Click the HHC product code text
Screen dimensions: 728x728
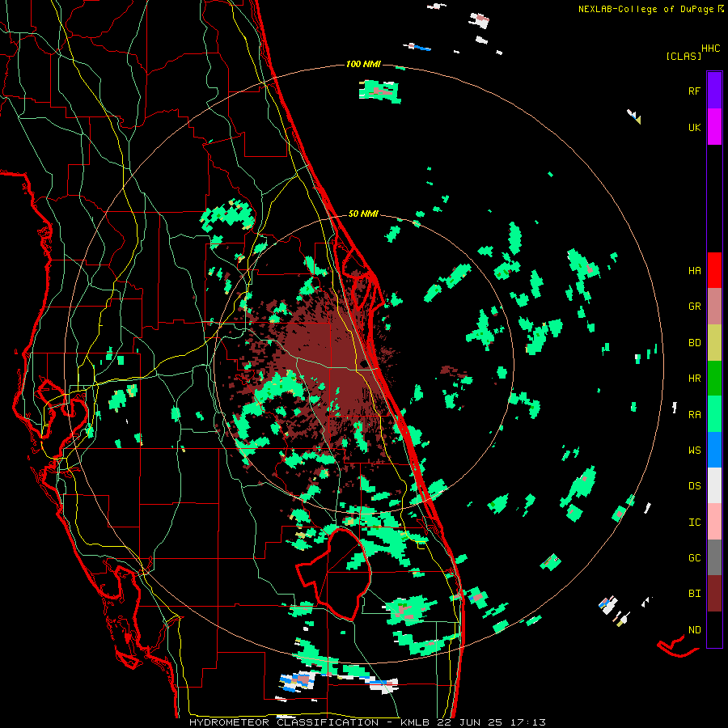point(711,49)
